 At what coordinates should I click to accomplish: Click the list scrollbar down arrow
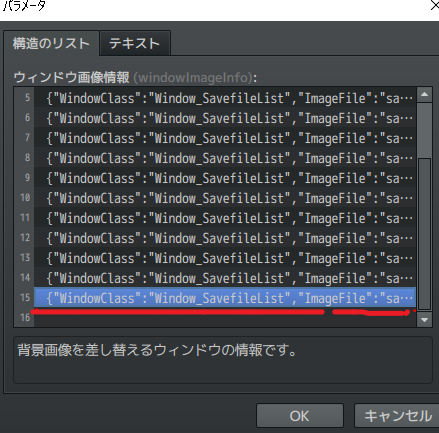coord(424,320)
